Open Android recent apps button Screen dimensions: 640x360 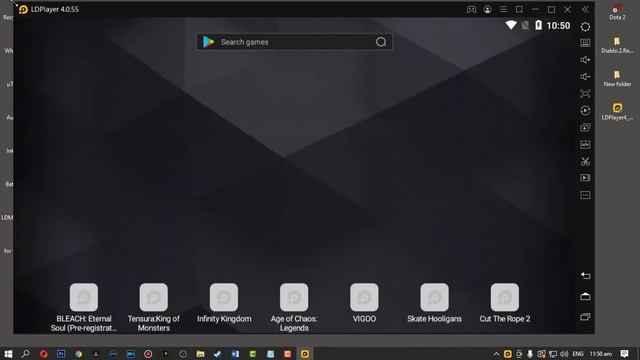tap(585, 317)
